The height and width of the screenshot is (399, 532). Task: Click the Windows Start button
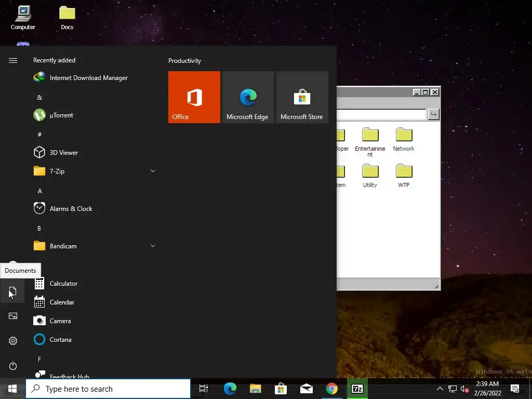[x=12, y=389]
